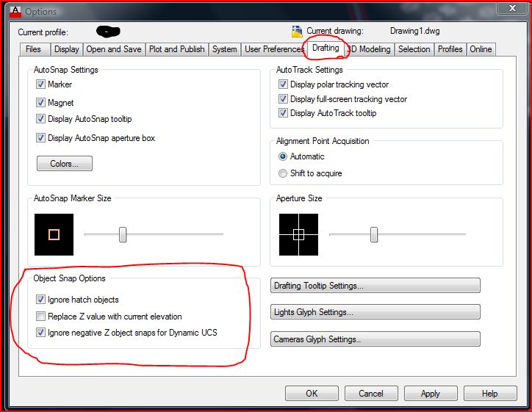Image resolution: width=532 pixels, height=412 pixels.
Task: Click the AutoSnap marker size preview
Action: [54, 234]
